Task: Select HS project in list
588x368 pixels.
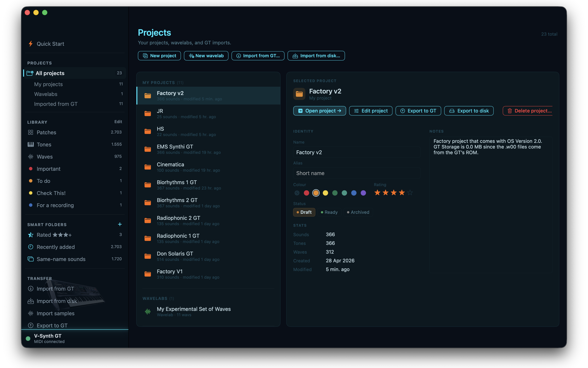Action: coord(208,131)
